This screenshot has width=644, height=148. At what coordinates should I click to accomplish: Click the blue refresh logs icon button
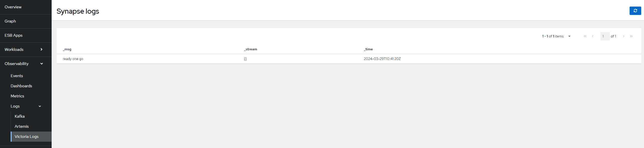click(x=635, y=11)
